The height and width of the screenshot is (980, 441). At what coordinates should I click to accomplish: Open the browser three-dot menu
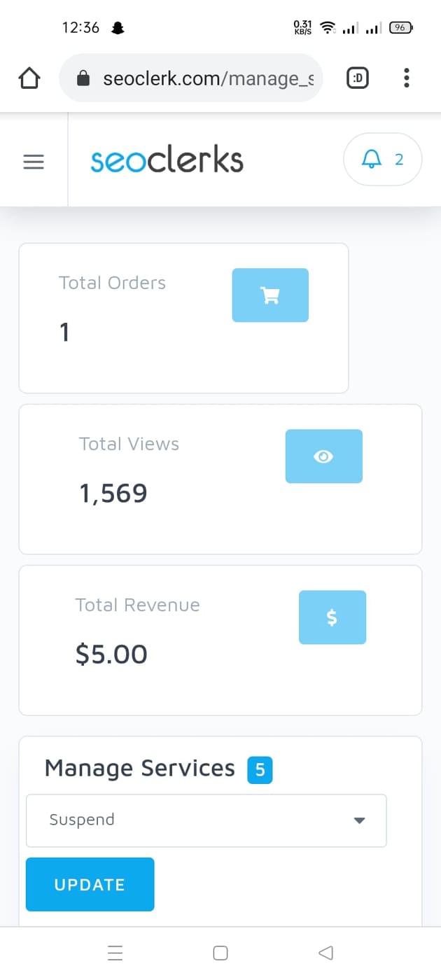(406, 78)
